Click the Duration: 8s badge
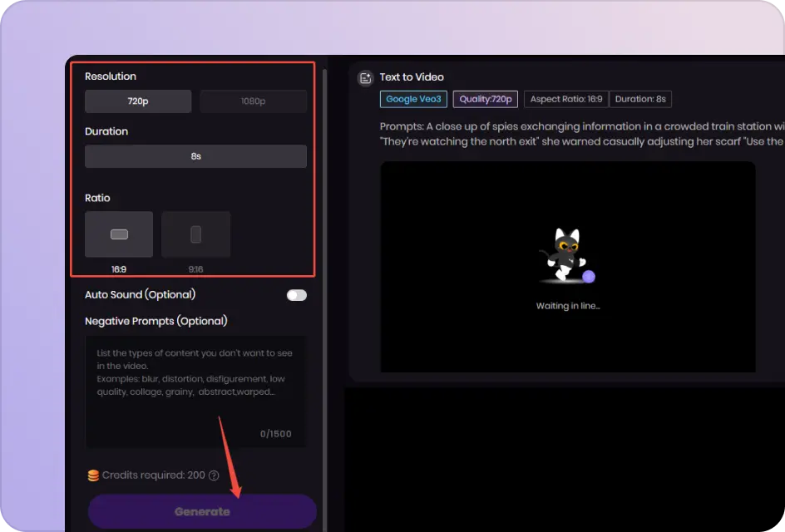Image resolution: width=785 pixels, height=532 pixels. tap(640, 98)
